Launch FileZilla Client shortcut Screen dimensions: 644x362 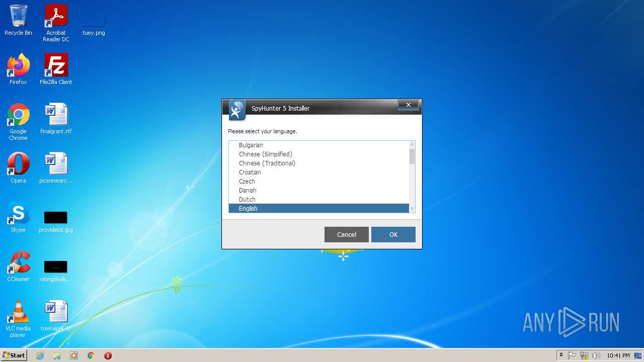[x=56, y=69]
